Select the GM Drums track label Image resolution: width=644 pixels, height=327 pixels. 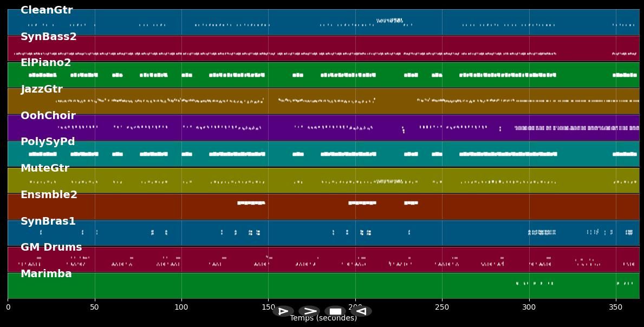[x=51, y=247]
